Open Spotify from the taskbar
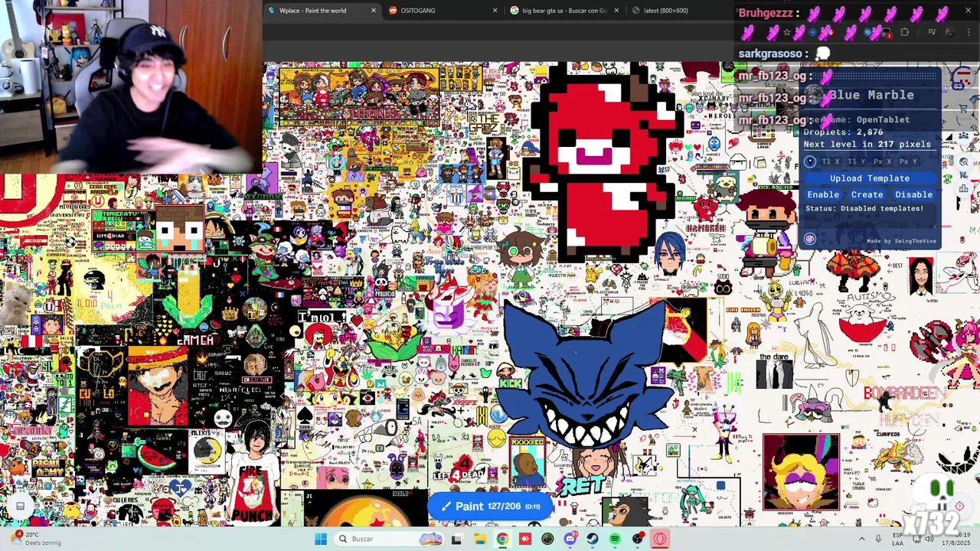Screen dimensions: 980x551 615,539
